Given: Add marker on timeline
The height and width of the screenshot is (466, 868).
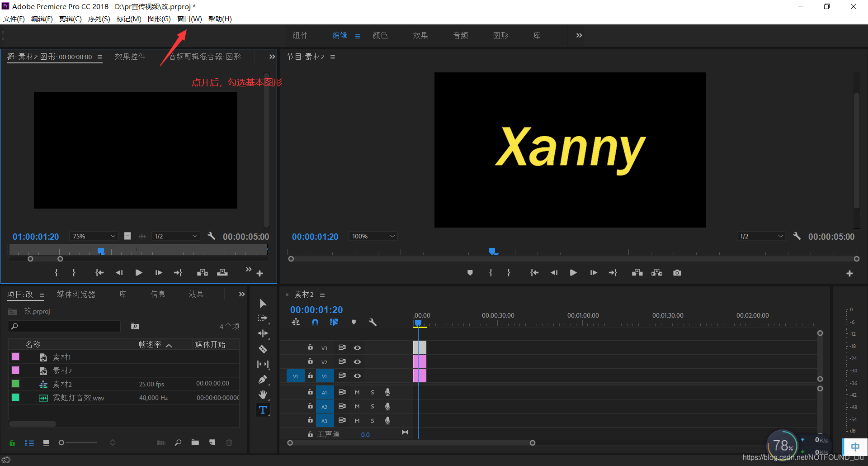Looking at the screenshot, I should (x=354, y=322).
